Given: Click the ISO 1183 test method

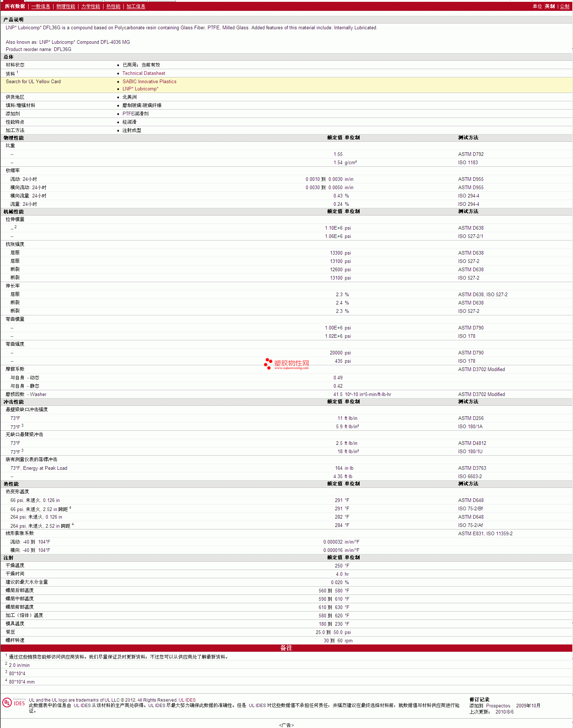Looking at the screenshot, I should tap(468, 163).
